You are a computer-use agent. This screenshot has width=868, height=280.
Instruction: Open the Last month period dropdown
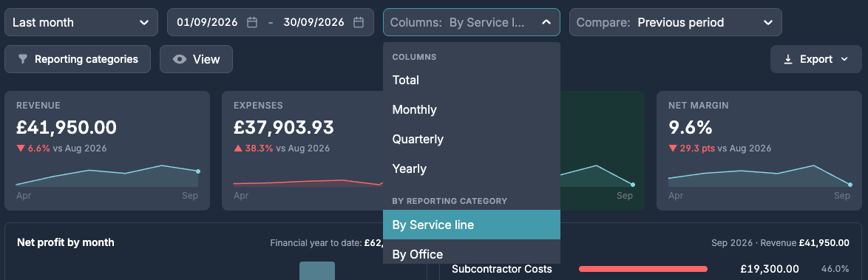pos(81,22)
